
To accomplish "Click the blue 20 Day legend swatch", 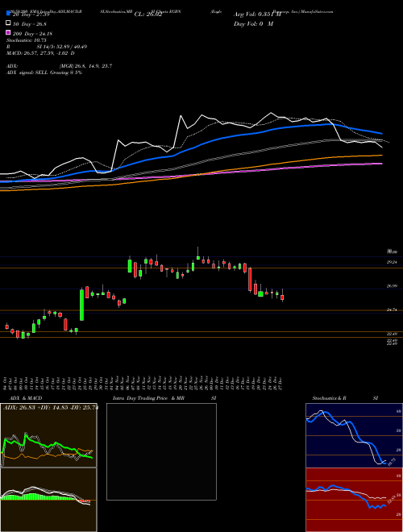I will 8,14.
